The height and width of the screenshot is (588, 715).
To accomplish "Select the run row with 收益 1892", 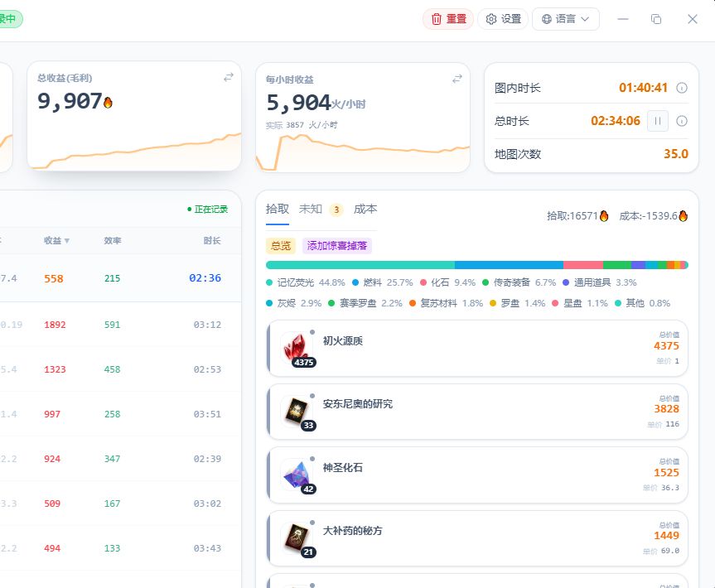I will click(120, 325).
